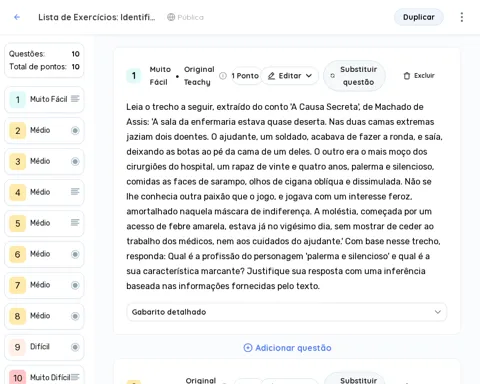Select question 10 Muito Difícil in sidebar
Viewport: 480px width, 384px height.
(x=44, y=376)
